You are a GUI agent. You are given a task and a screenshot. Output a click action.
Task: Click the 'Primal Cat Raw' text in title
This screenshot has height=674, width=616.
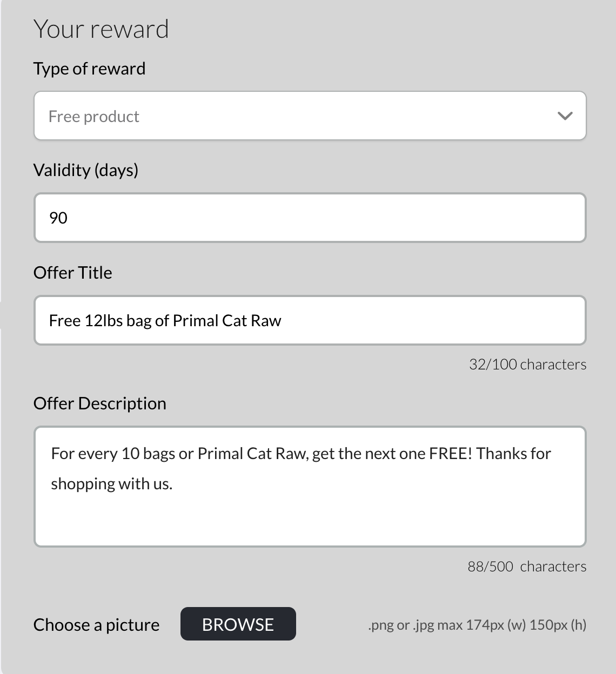[x=227, y=321]
